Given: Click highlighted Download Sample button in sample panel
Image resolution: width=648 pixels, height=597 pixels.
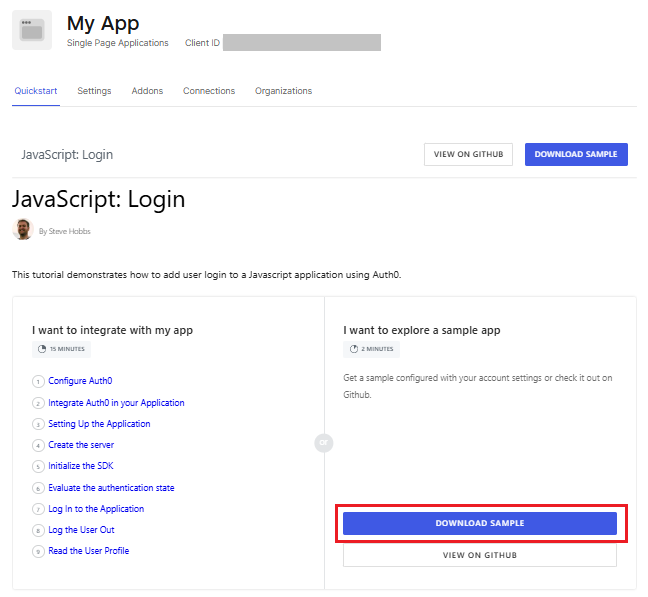Looking at the screenshot, I should 480,523.
